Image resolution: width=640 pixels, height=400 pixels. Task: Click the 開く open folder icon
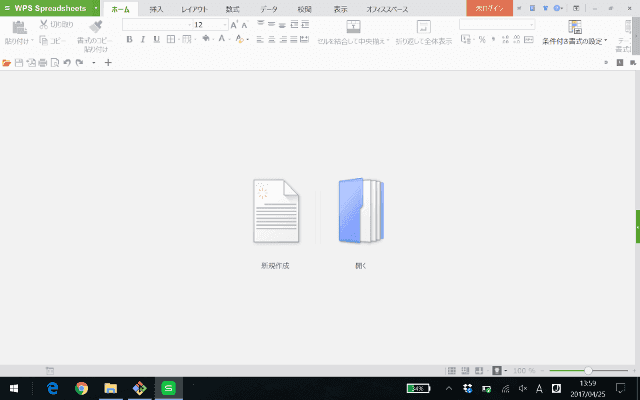[x=361, y=211]
